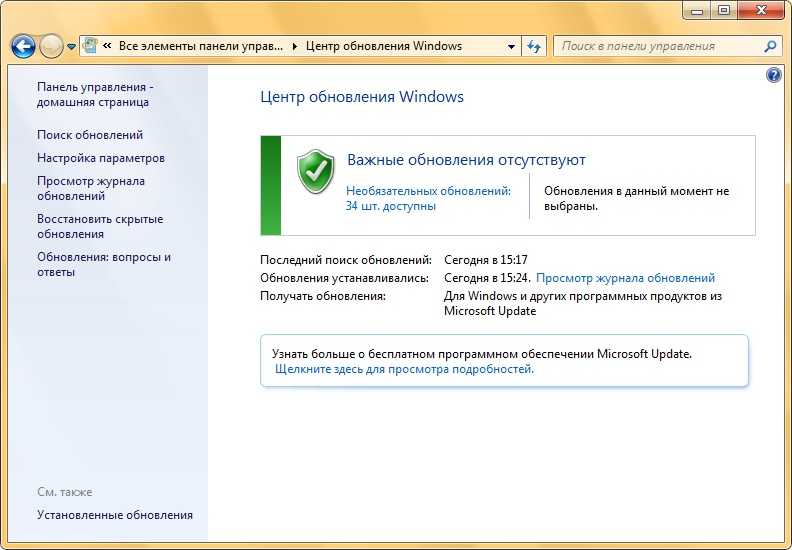This screenshot has height=550, width=792.
Task: Click 'Получать обновления:' label
Action: point(323,296)
